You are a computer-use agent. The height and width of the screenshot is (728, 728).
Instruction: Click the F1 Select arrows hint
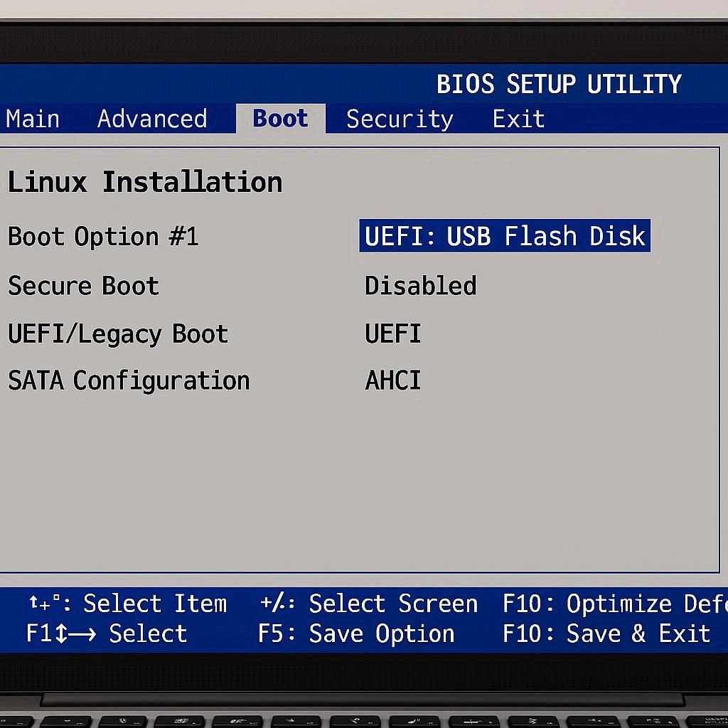coord(107,633)
